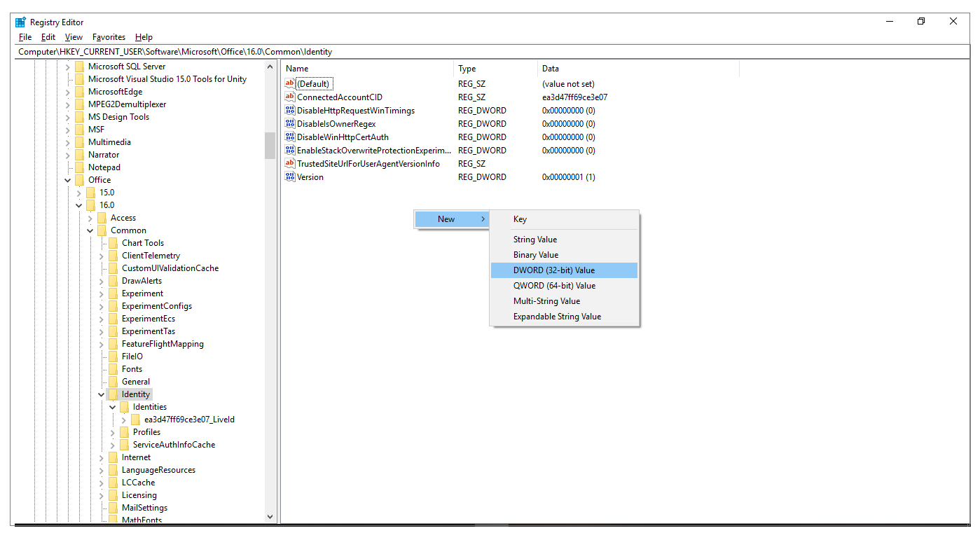Screen dimensions: 980x533
Task: Collapse the Identities key
Action: [x=113, y=407]
